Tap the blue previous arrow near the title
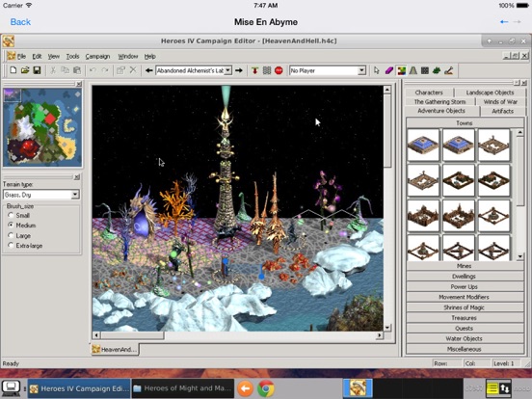 pos(504,22)
